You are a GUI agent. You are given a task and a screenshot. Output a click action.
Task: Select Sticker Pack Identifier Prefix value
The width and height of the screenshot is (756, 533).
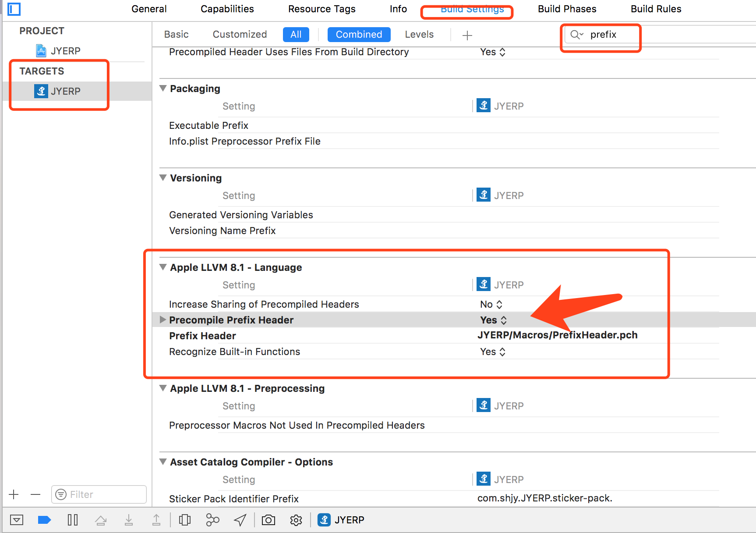(x=545, y=498)
